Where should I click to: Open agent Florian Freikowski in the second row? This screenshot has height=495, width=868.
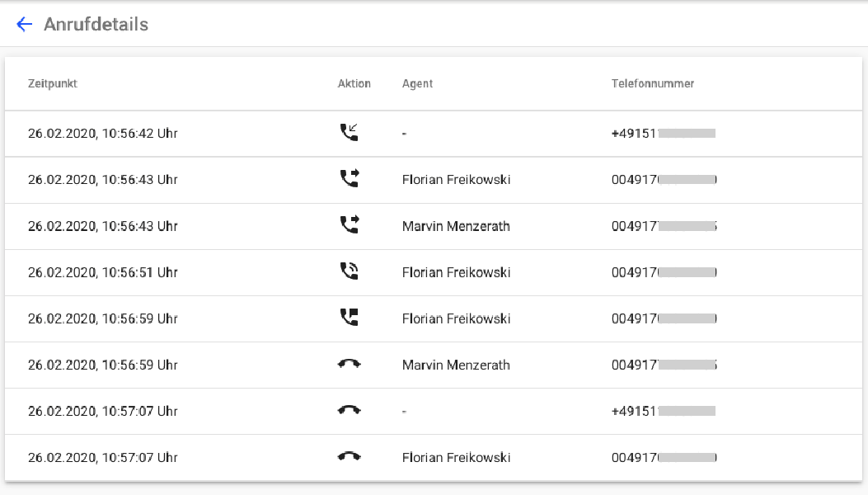click(455, 179)
